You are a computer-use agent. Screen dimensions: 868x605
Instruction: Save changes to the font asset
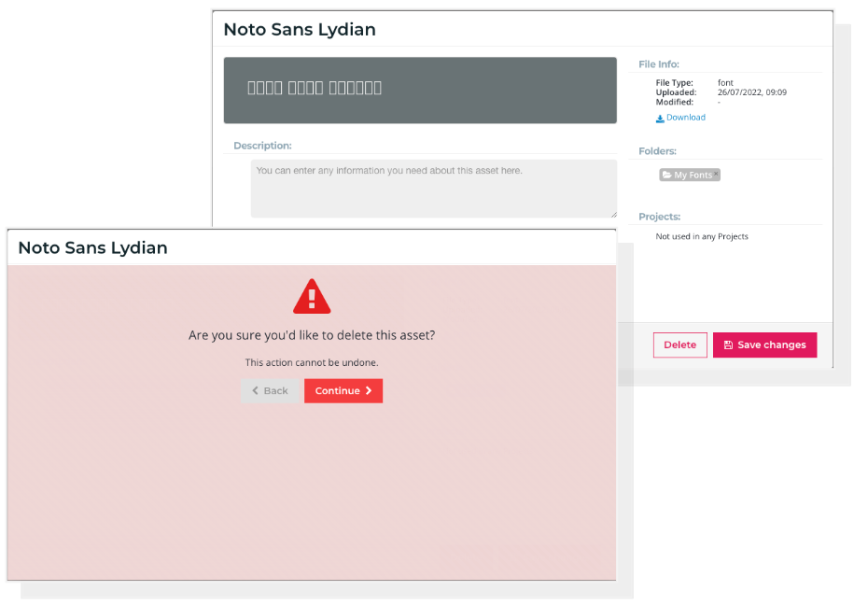(764, 345)
